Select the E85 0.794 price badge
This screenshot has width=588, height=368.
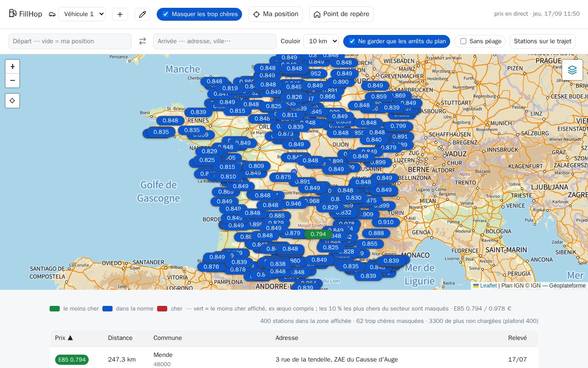pyautogui.click(x=72, y=360)
